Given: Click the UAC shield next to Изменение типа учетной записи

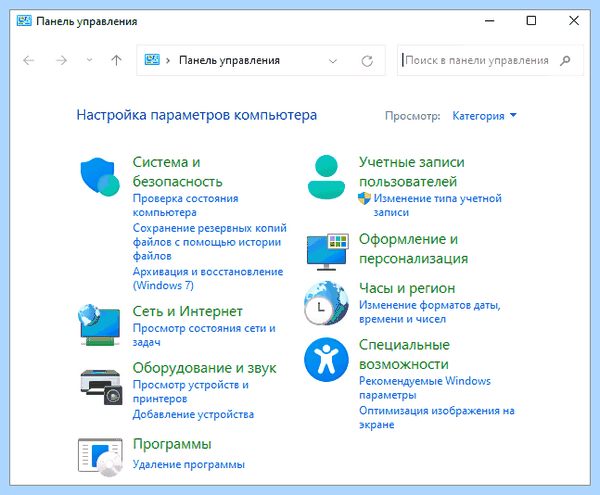Looking at the screenshot, I should tap(364, 198).
